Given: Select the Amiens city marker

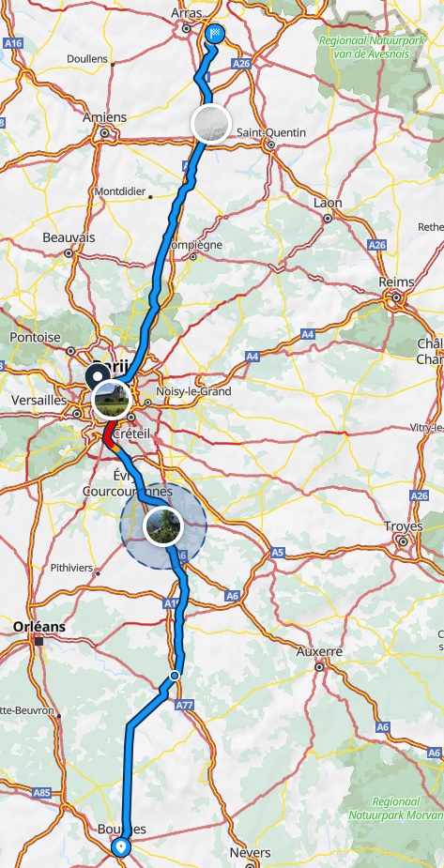Looking at the screenshot, I should pyautogui.click(x=104, y=133).
